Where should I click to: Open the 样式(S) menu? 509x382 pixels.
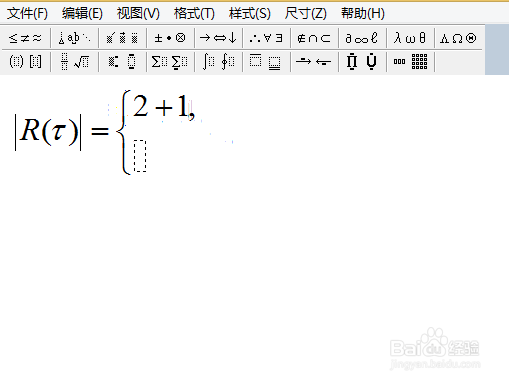[250, 14]
